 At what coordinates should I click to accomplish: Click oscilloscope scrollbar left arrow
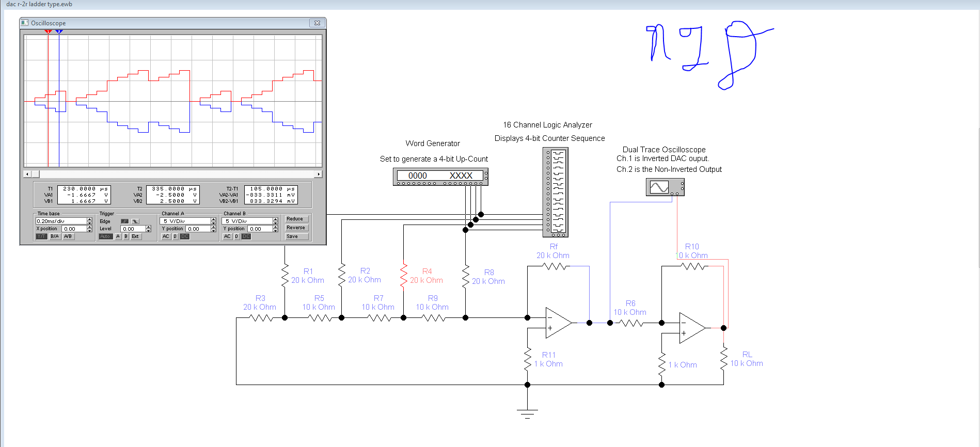(x=27, y=174)
